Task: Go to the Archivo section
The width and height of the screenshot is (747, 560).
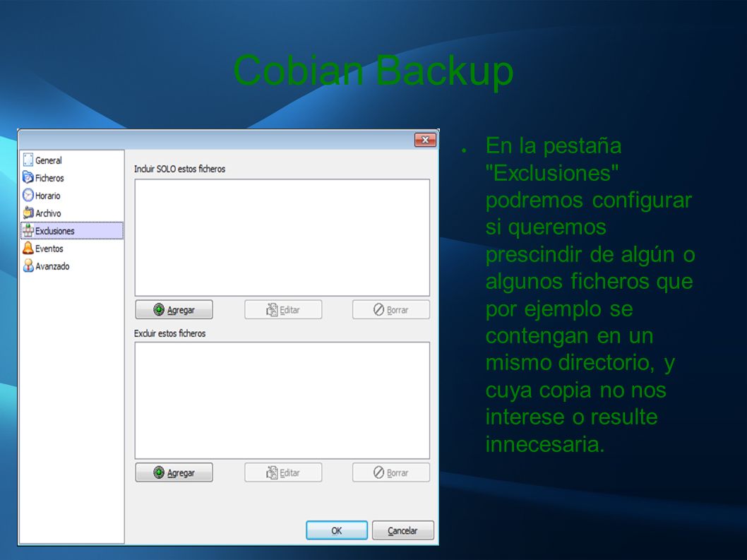Action: click(x=72, y=213)
